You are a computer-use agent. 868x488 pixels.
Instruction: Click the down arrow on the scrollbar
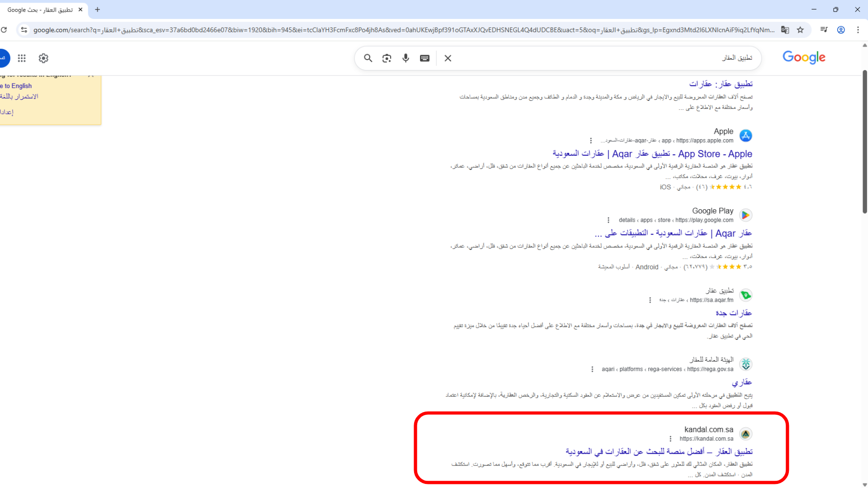coord(864,484)
